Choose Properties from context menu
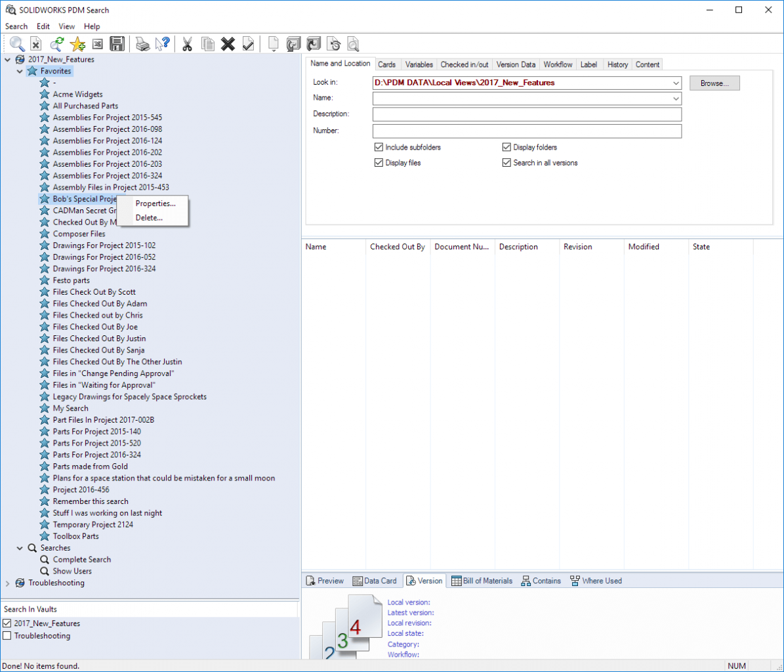Image resolution: width=784 pixels, height=672 pixels. (x=155, y=203)
